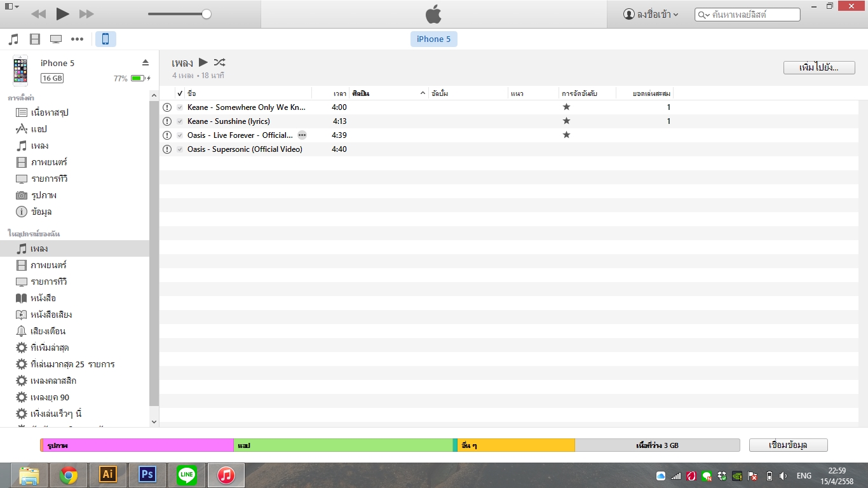
Task: Click warning icon for Somewhere Only We Know
Action: 167,107
